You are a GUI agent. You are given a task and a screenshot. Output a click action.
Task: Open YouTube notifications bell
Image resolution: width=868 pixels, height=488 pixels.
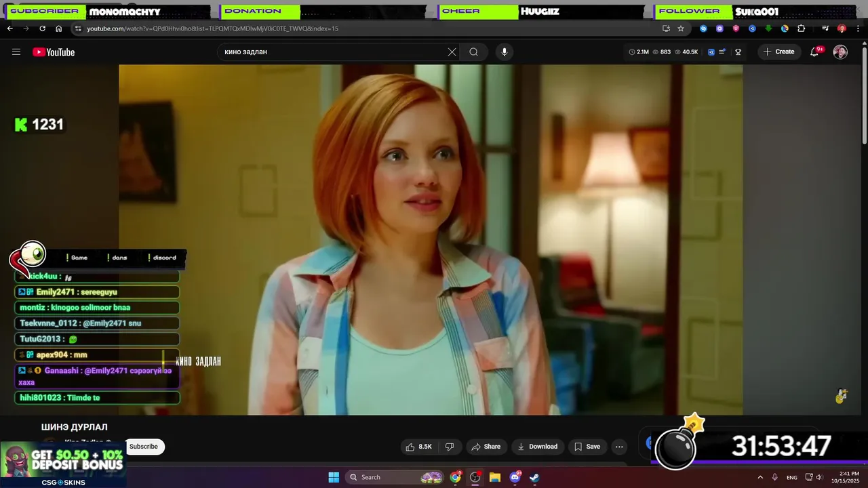pyautogui.click(x=815, y=52)
